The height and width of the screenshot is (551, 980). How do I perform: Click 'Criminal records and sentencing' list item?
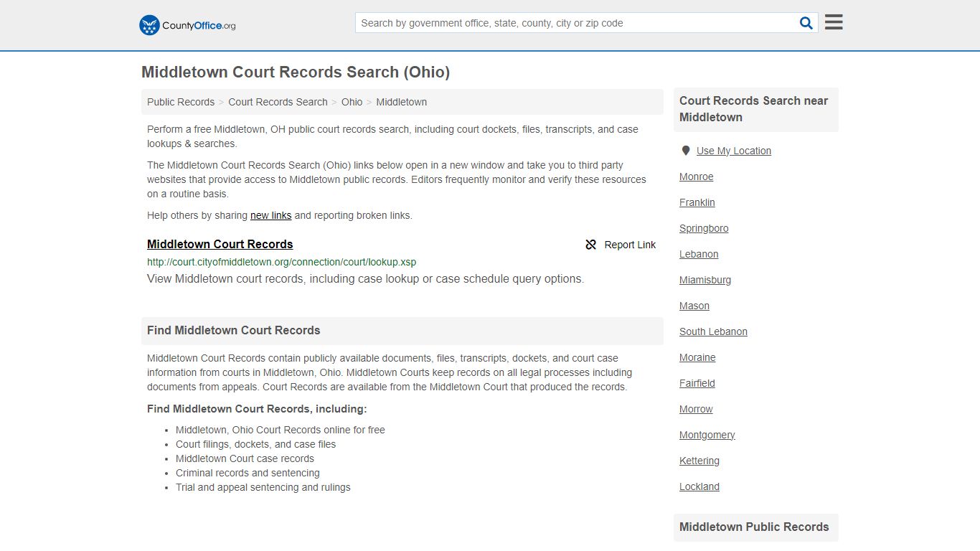tap(248, 473)
